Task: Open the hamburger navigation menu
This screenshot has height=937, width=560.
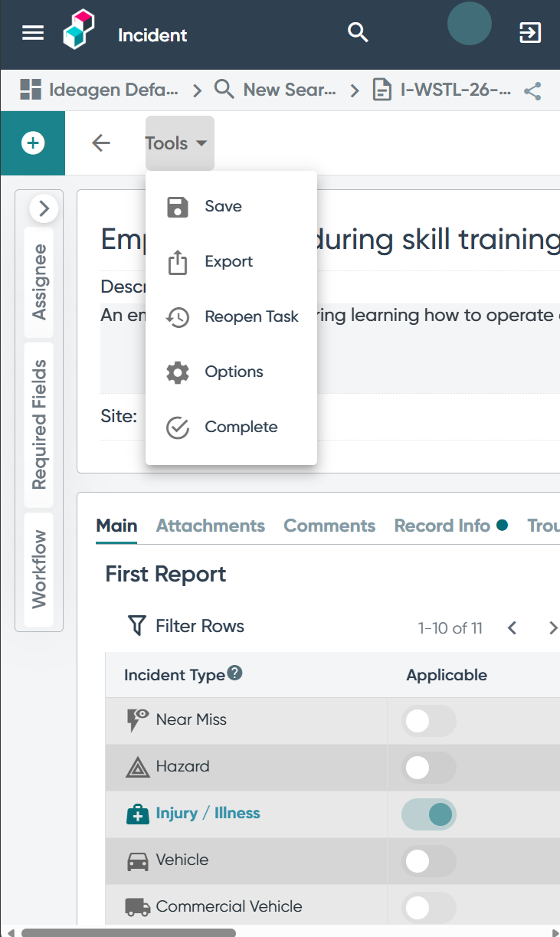Action: click(x=33, y=33)
